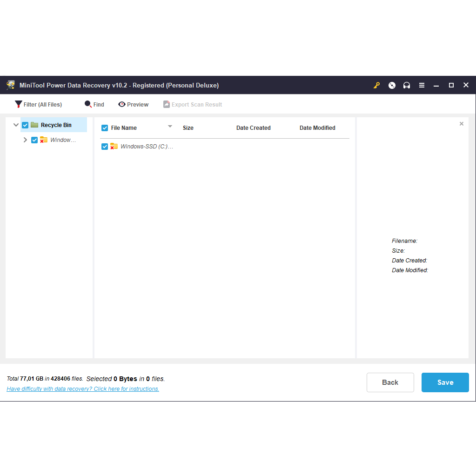Click the 'Selected 0 Bytes in 0 files' text

(126, 379)
